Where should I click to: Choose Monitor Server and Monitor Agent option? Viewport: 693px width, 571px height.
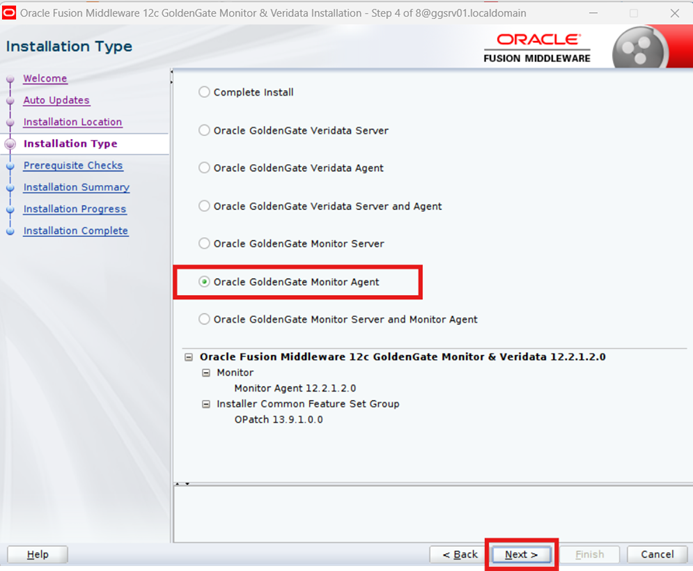coord(205,320)
